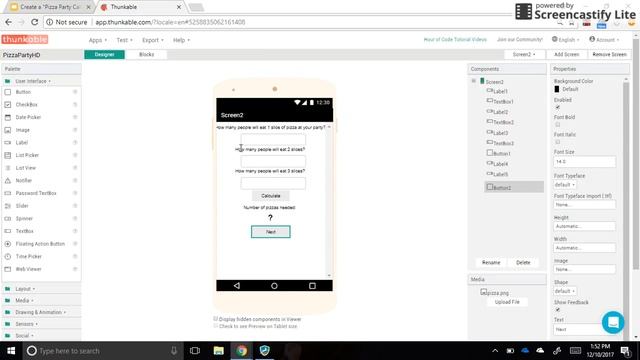This screenshot has width=640, height=360.
Task: Toggle the Enabled checkbox
Action: 558,107
